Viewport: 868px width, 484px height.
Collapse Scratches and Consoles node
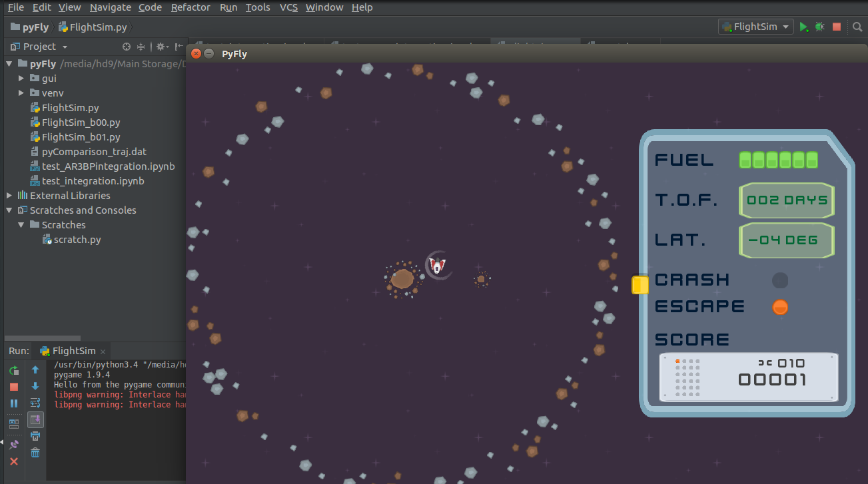point(9,210)
